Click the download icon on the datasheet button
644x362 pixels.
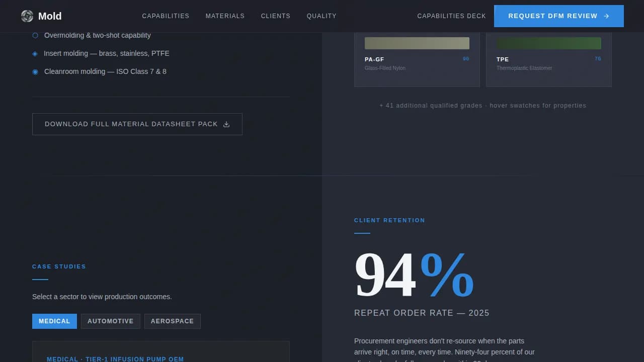pyautogui.click(x=226, y=124)
